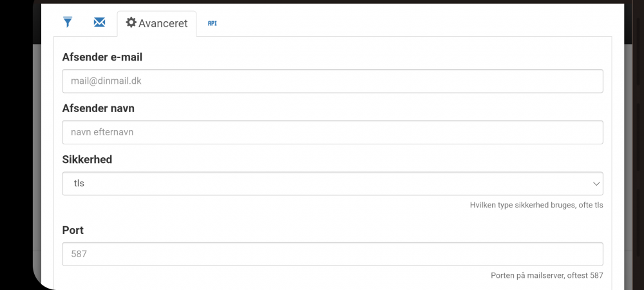Click the Port label

pyautogui.click(x=73, y=230)
